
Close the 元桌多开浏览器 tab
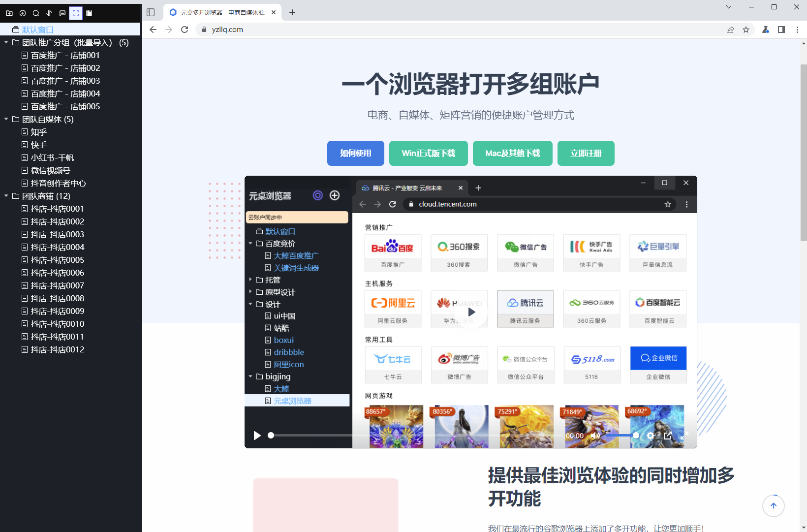pyautogui.click(x=274, y=12)
